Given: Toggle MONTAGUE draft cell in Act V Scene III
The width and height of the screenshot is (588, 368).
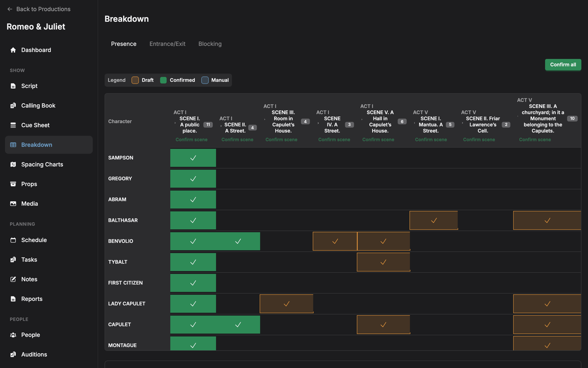Looking at the screenshot, I should [x=547, y=343].
